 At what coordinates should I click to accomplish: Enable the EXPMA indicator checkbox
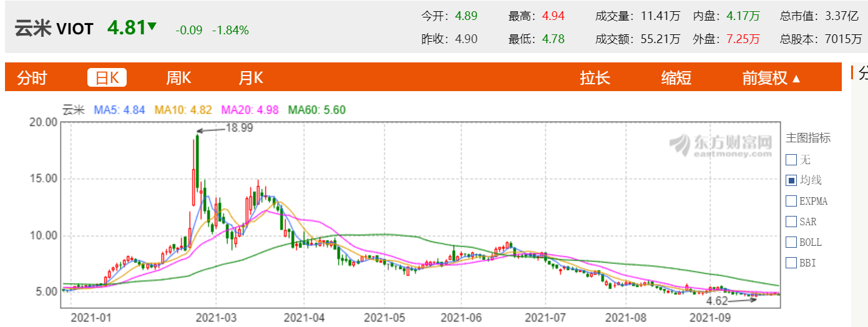click(791, 201)
